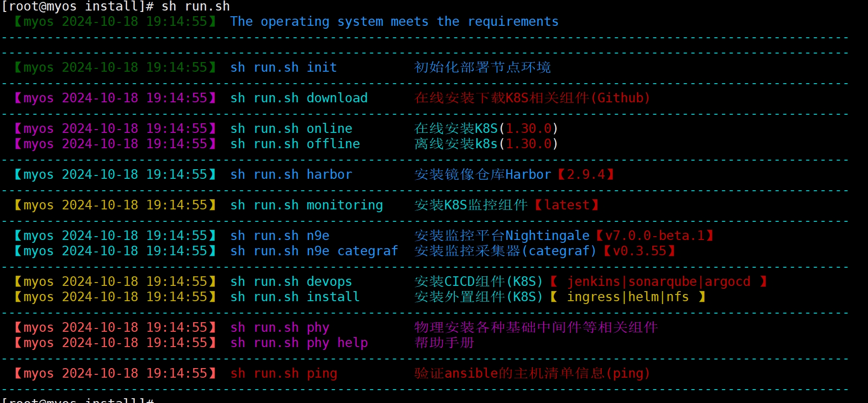Image resolution: width=868 pixels, height=403 pixels.
Task: Click the 'sh run.sh n9e' command without categraf
Action: click(x=280, y=236)
